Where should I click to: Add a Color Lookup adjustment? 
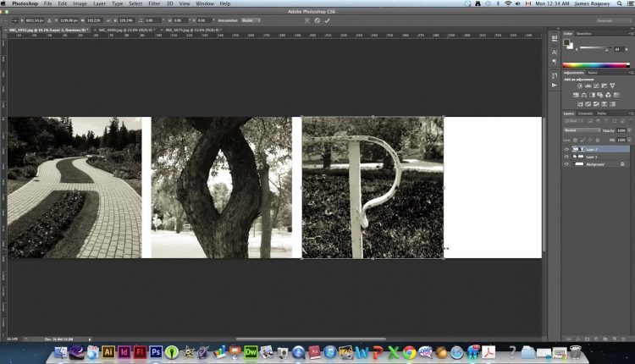[616, 95]
